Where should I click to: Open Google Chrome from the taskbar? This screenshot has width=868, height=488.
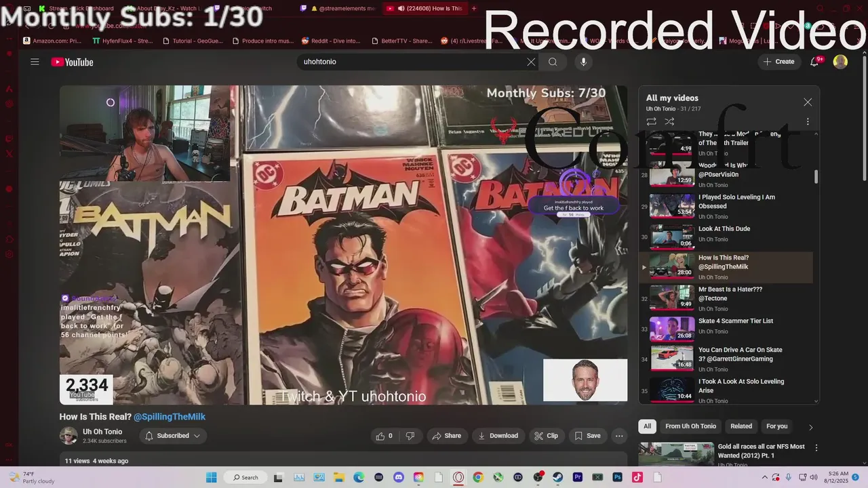[478, 477]
